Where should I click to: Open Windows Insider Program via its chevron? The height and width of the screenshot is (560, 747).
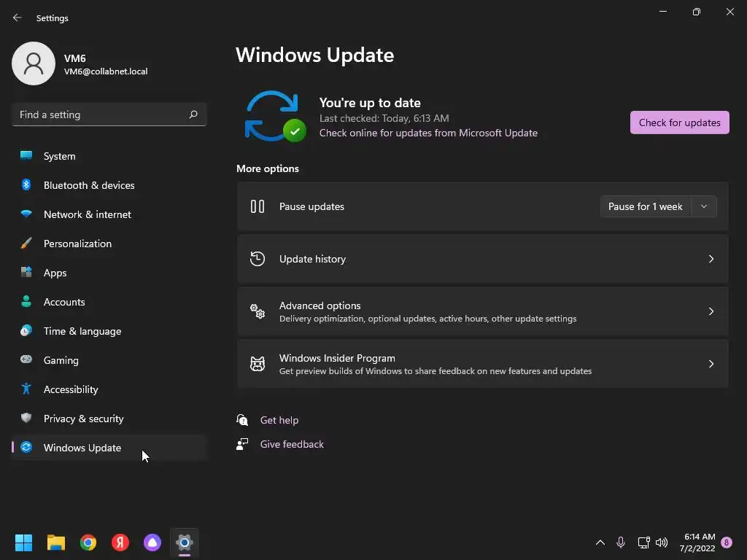(711, 364)
